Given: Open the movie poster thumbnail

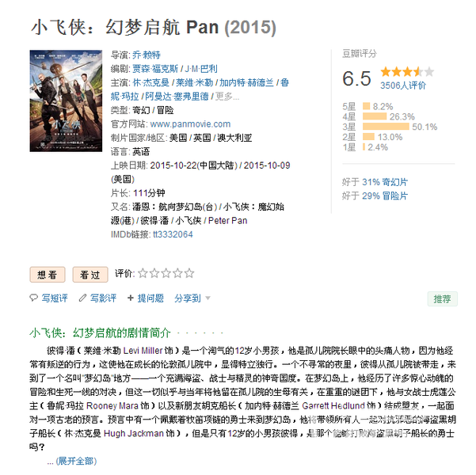Looking at the screenshot, I should (66, 101).
